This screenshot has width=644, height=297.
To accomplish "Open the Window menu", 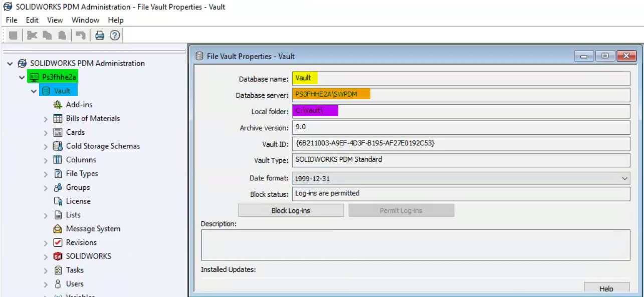I will (85, 20).
